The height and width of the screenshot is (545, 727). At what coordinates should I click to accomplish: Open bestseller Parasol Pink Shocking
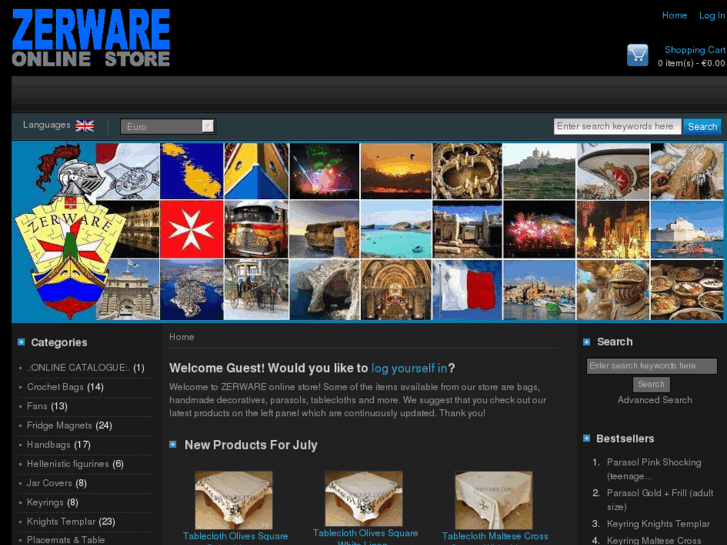coord(654,469)
